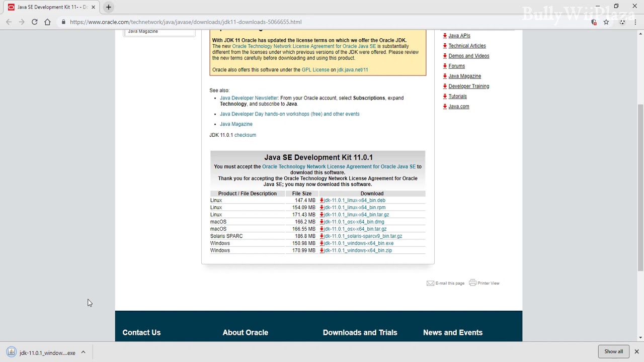The height and width of the screenshot is (362, 644).
Task: Click the 150.98 MB file size cell
Action: coord(302,243)
